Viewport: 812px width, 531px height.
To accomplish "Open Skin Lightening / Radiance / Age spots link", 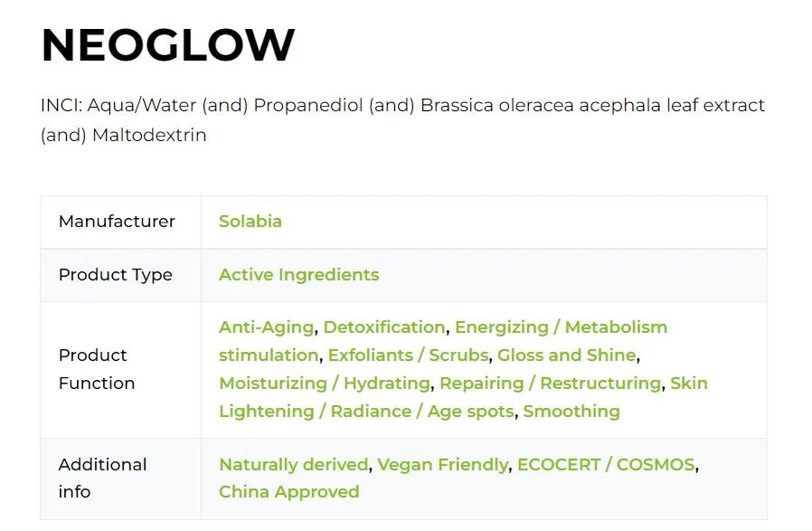I will [365, 412].
